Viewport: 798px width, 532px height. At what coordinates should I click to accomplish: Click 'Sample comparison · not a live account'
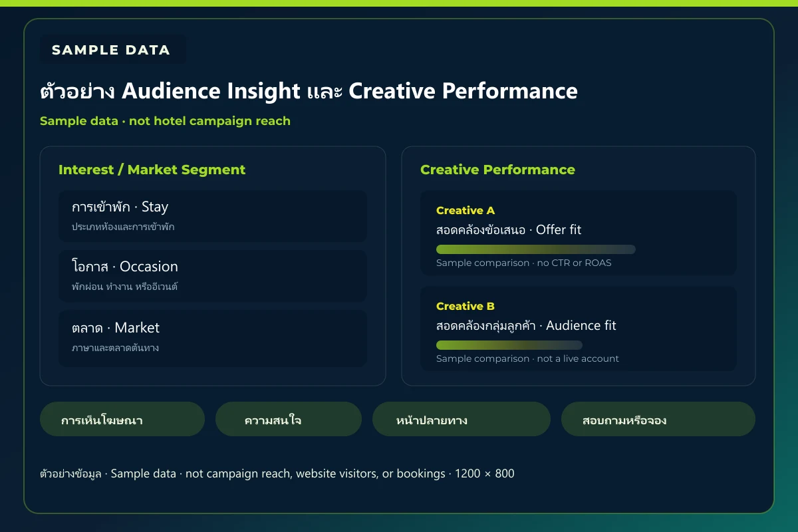[x=527, y=358]
